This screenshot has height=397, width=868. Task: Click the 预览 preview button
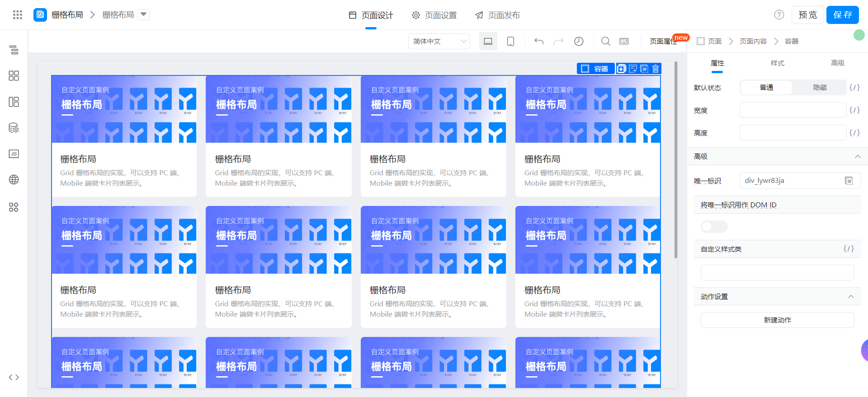pos(807,15)
